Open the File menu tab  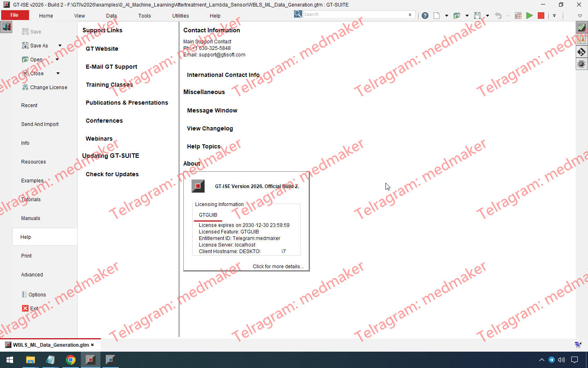click(14, 15)
